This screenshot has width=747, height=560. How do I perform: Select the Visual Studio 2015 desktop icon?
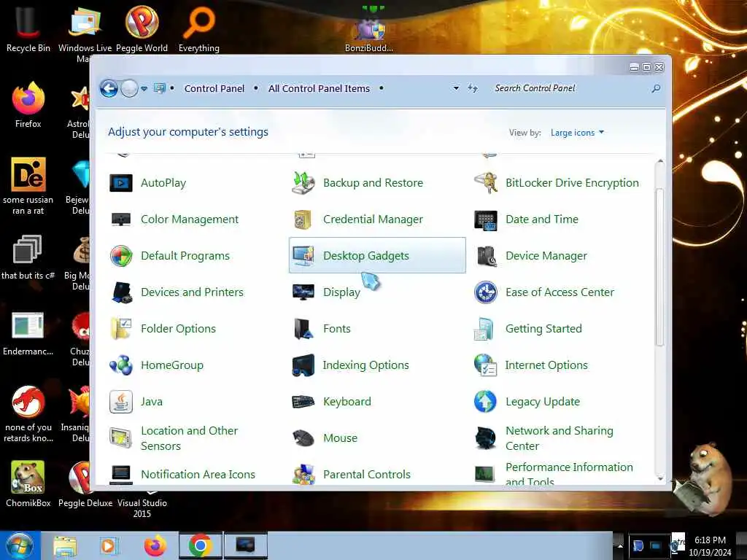tap(142, 506)
